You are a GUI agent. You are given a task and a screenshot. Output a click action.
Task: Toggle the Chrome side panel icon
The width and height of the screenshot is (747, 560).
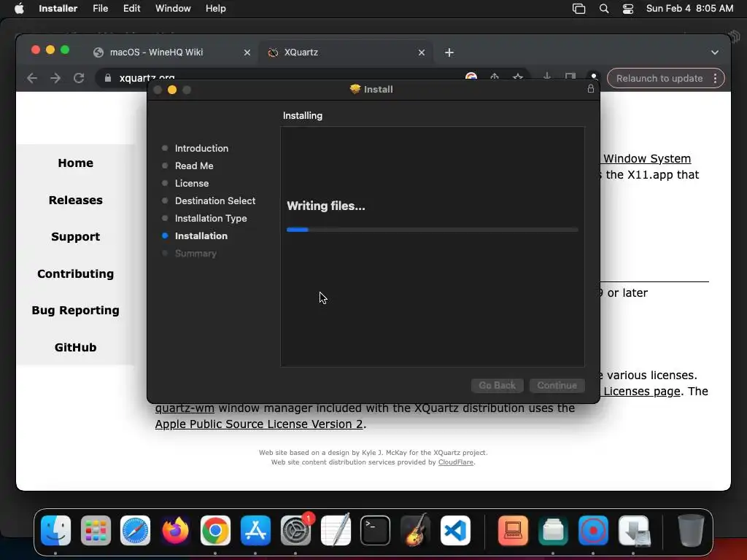point(570,76)
